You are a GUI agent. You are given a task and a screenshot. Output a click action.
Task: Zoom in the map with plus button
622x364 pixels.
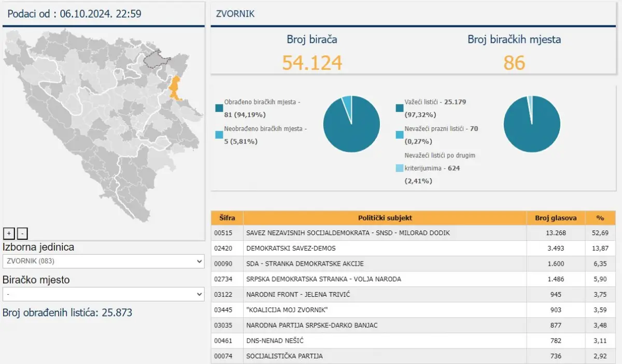pos(9,234)
